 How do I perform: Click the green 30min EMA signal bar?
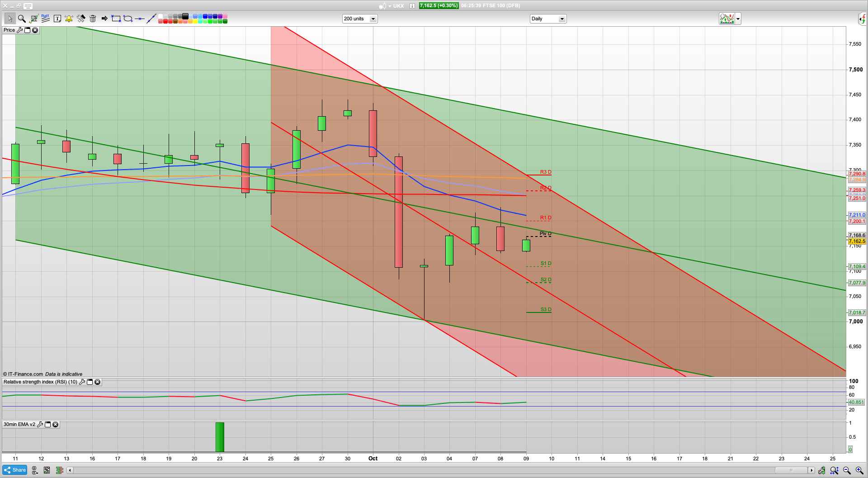pos(220,437)
